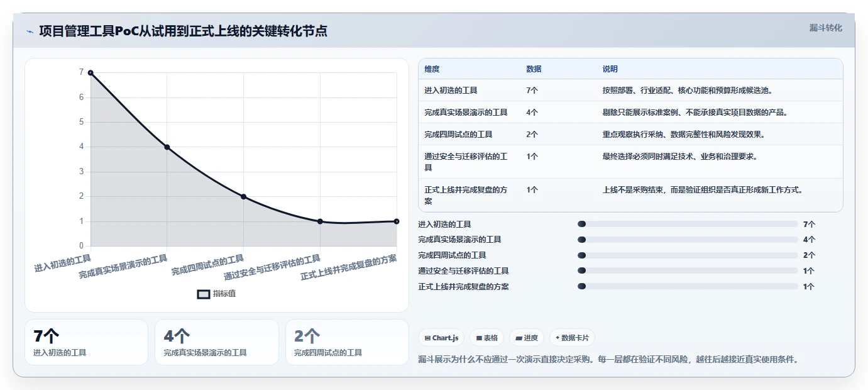Click x-axis label 正式上线并完成复盘的方案
868x390 pixels.
[349, 267]
